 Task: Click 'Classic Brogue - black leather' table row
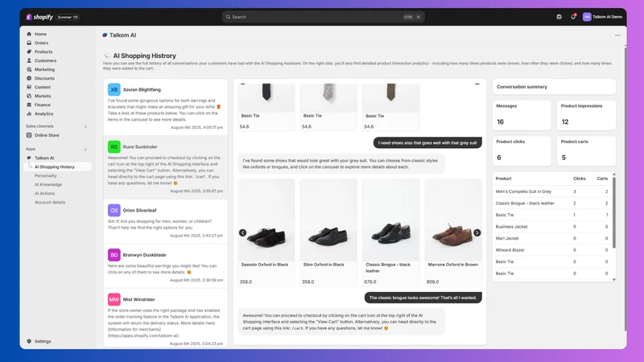pyautogui.click(x=552, y=204)
